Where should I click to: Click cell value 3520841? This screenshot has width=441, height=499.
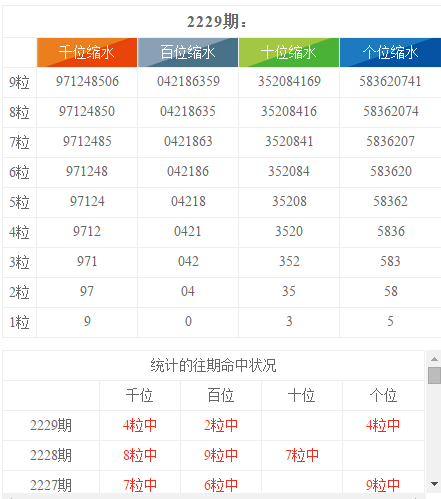coord(289,141)
